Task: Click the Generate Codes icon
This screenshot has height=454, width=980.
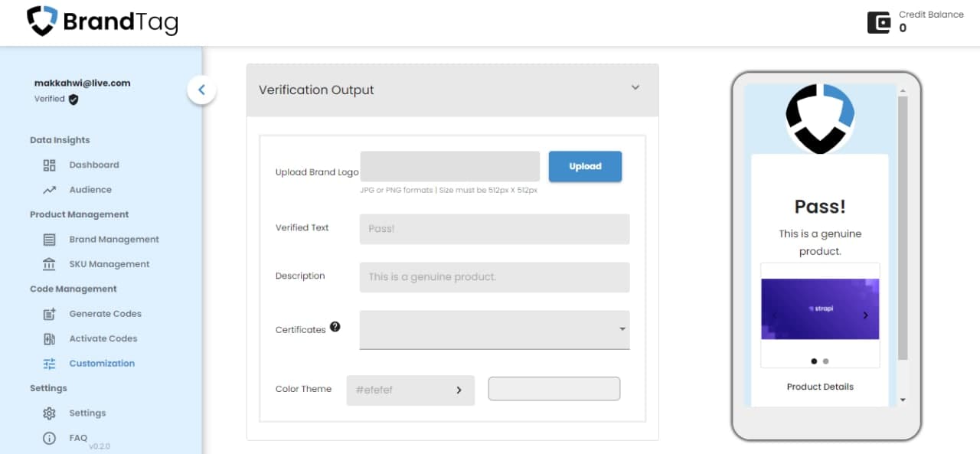Action: [49, 314]
